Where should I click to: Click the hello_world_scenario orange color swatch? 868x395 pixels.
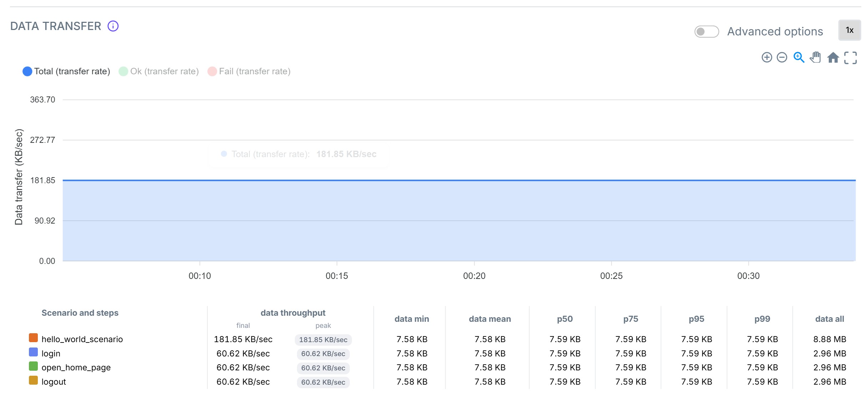33,338
